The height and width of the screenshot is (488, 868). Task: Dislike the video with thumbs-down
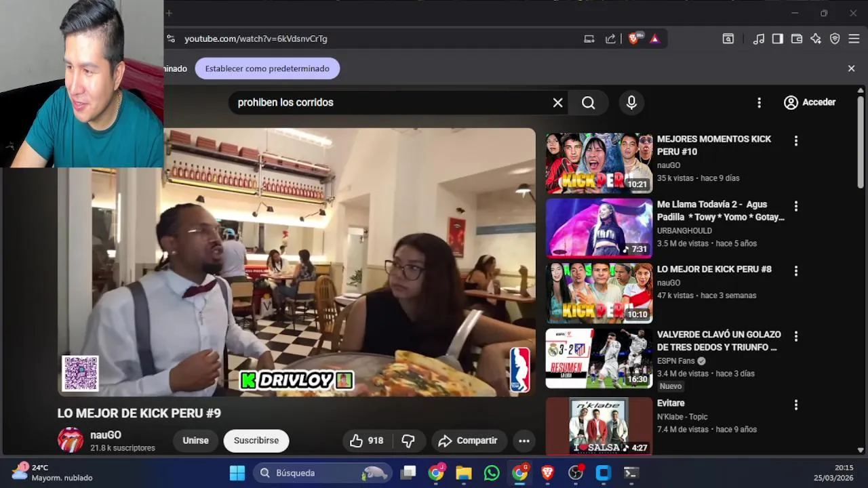(x=408, y=441)
